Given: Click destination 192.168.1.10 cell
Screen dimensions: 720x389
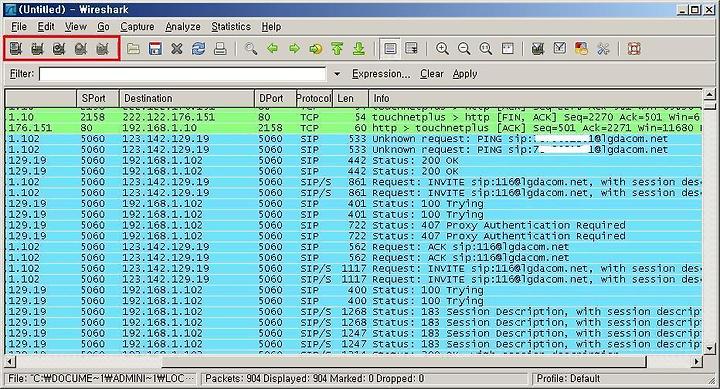Looking at the screenshot, I should (159, 128).
